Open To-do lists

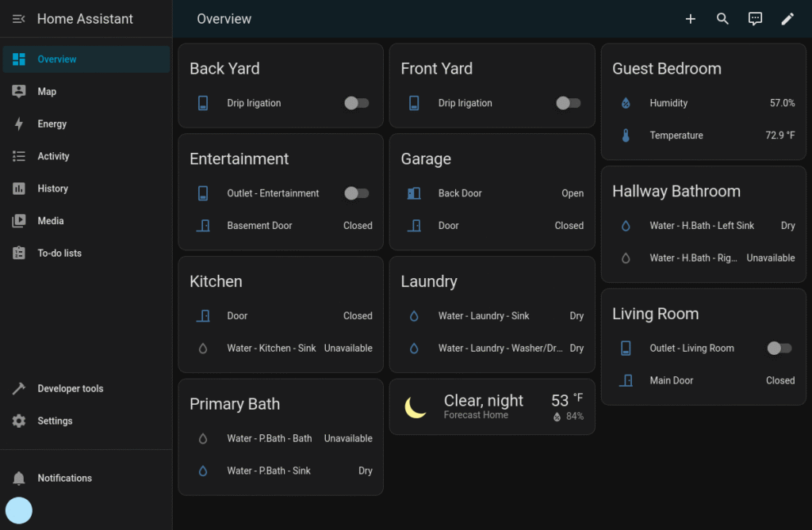click(60, 253)
